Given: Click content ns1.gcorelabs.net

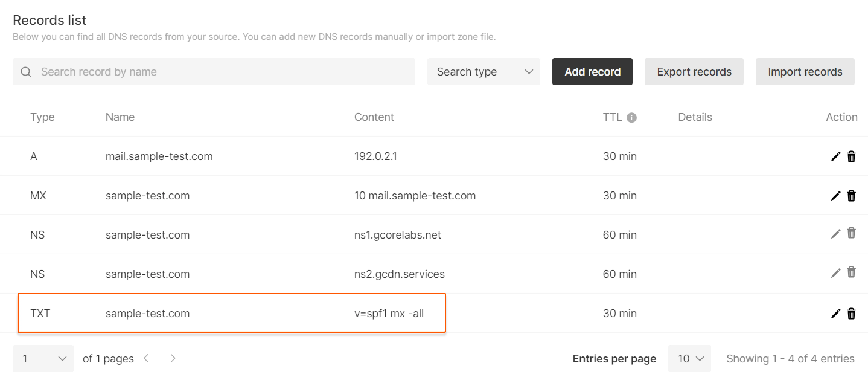Looking at the screenshot, I should click(397, 235).
